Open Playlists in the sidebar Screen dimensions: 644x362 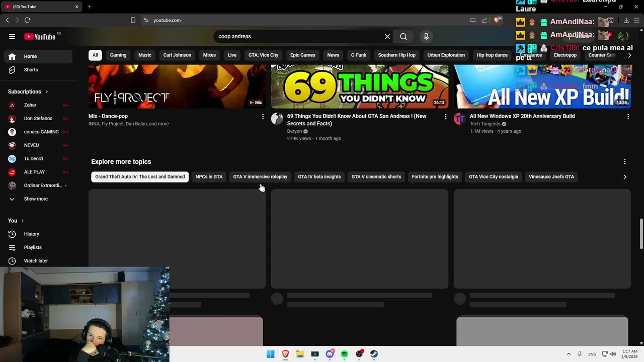[38, 247]
